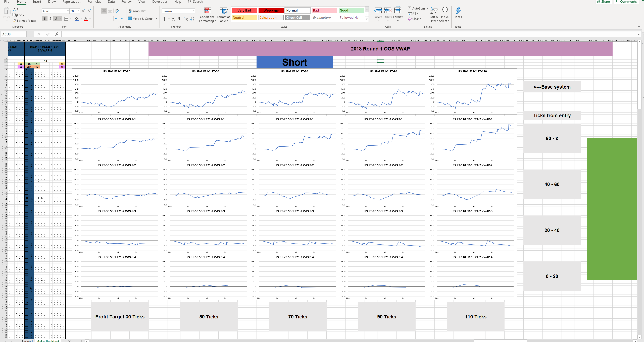Image resolution: width=644 pixels, height=342 pixels.
Task: Open the number format dropdown showing General
Action: 193,11
